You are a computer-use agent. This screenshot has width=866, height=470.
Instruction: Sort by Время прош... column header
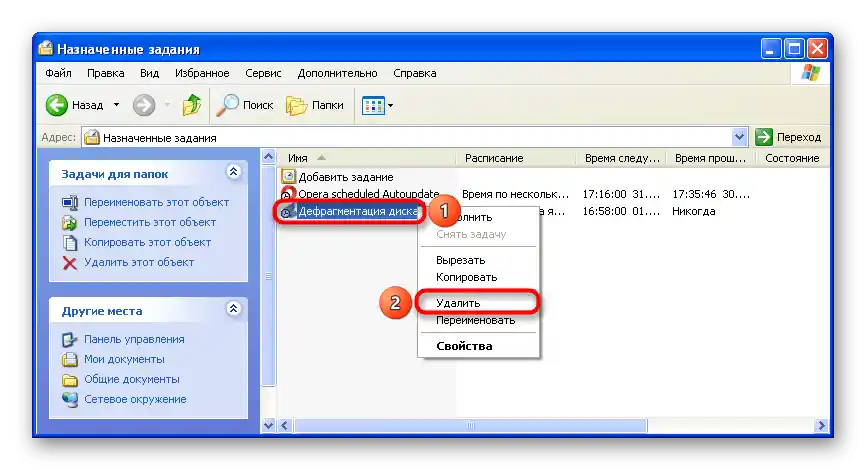[711, 158]
